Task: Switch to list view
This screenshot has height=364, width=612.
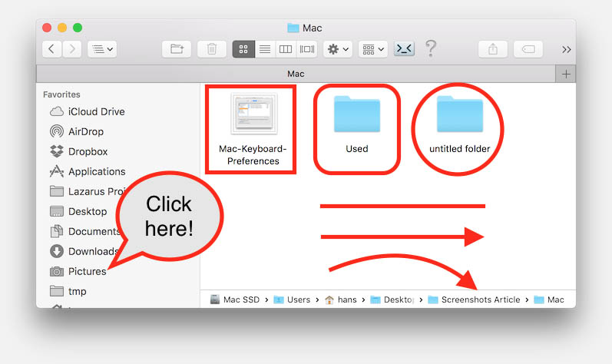Action: [x=265, y=49]
